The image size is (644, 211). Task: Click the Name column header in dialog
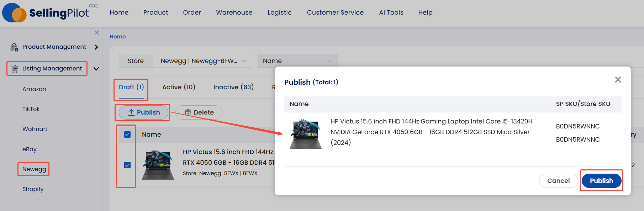tap(299, 104)
